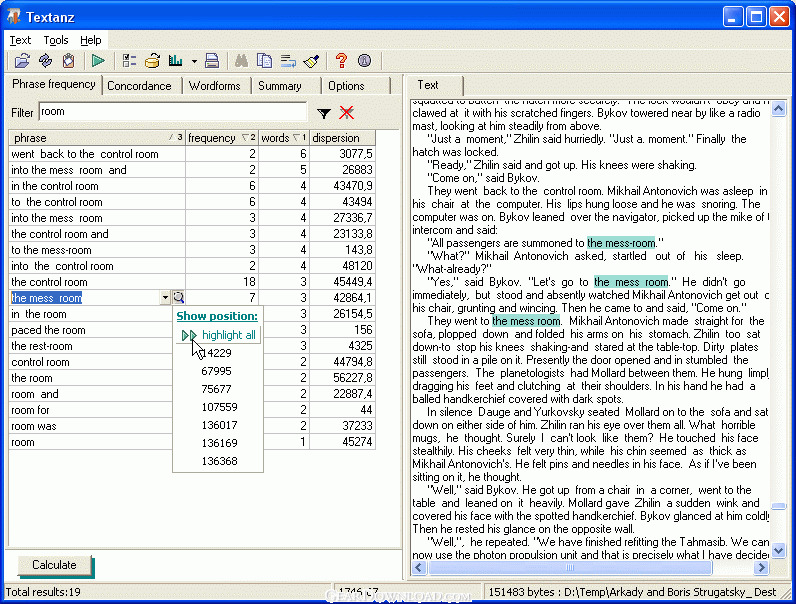
Task: Click the copy documents toolbar icon
Action: click(x=264, y=61)
